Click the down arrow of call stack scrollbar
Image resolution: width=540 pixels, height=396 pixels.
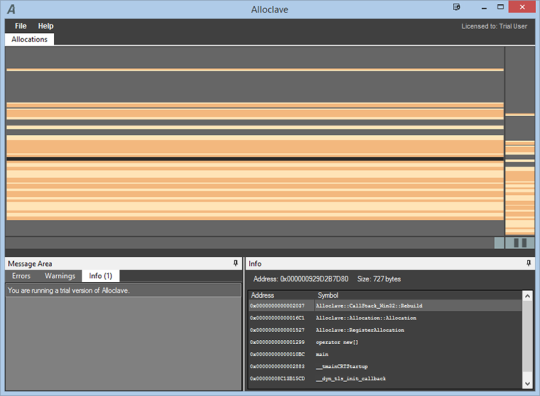point(527,383)
